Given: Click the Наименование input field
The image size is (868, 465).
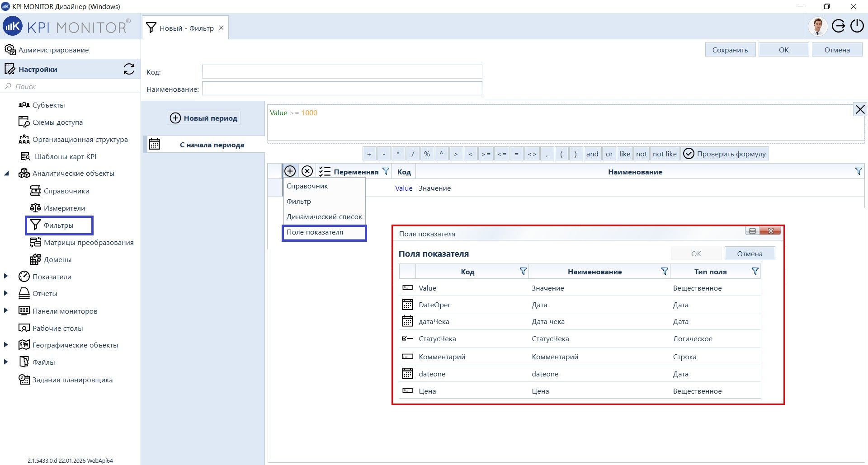Looking at the screenshot, I should point(342,88).
